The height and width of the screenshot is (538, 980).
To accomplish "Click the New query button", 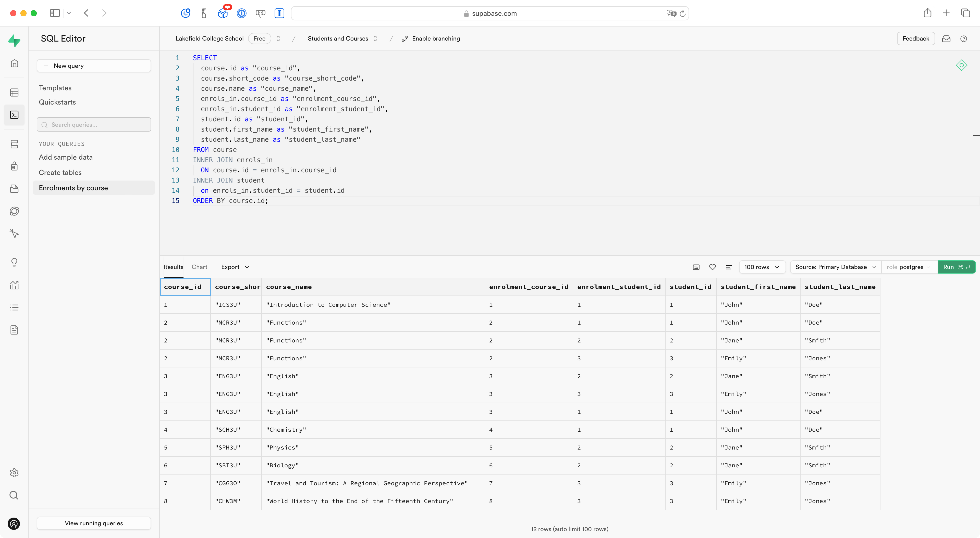I will 94,66.
